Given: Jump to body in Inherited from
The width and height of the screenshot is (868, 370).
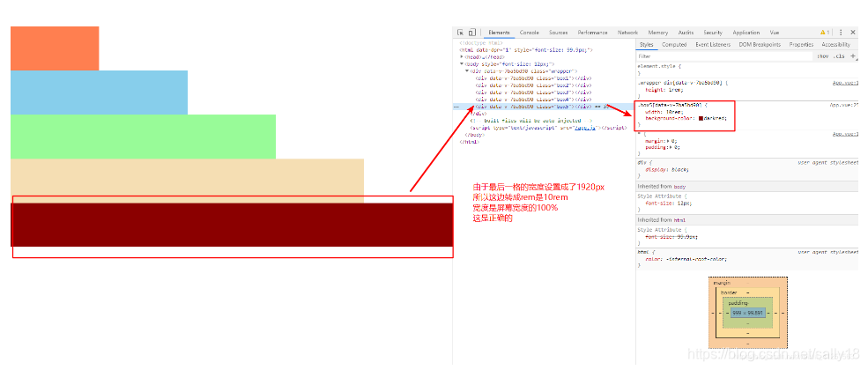Looking at the screenshot, I should pos(679,187).
